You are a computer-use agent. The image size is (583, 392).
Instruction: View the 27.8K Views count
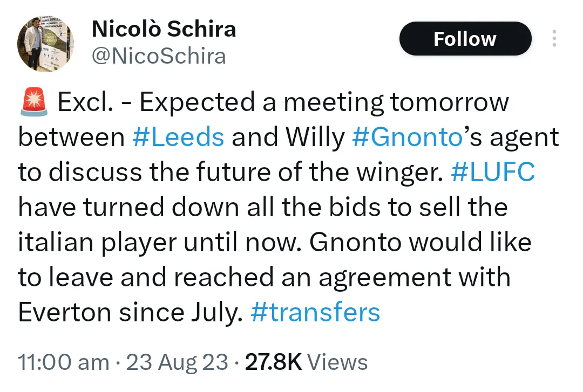point(306,362)
